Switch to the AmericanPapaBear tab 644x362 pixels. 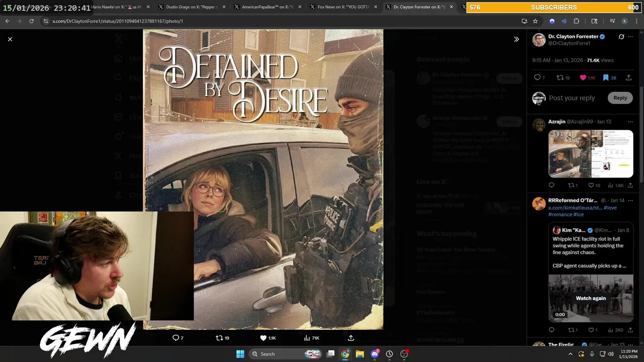point(267,7)
